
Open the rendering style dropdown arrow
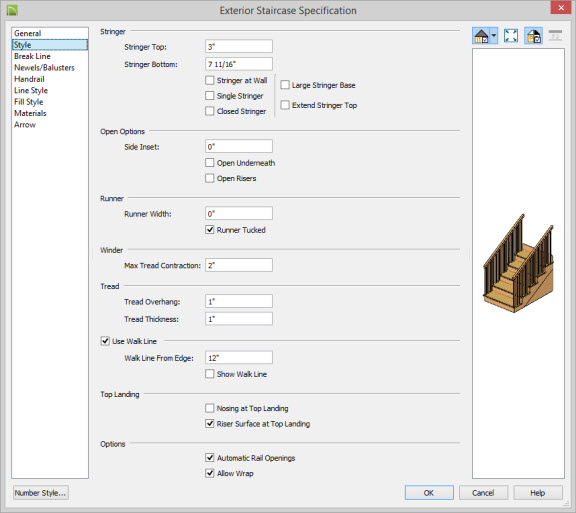coord(494,36)
